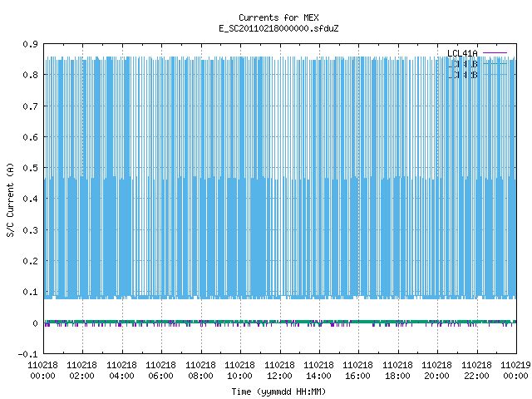Click the 'S/C Current (A)' y-axis label
This screenshot has width=532, height=399.
tap(10, 200)
